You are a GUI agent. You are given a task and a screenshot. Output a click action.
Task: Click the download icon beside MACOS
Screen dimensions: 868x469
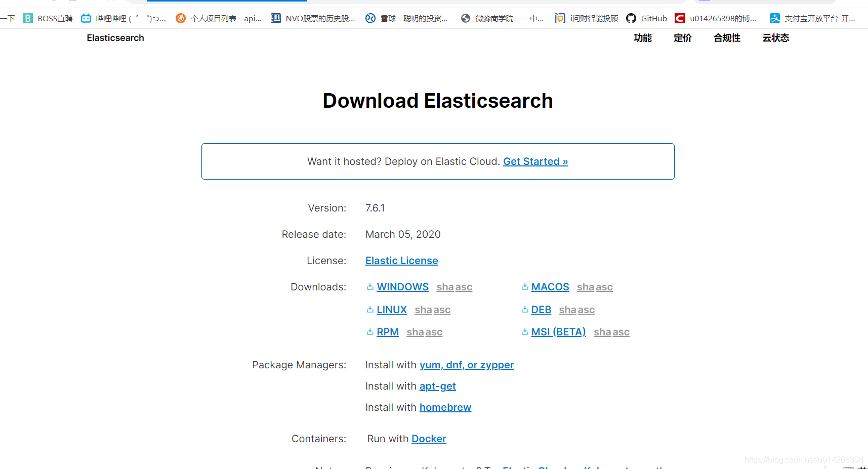(525, 287)
